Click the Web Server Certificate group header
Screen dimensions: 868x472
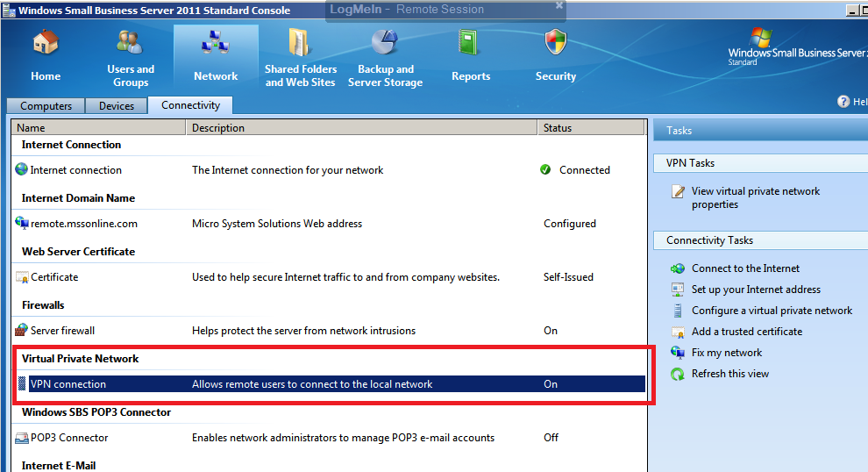(78, 252)
